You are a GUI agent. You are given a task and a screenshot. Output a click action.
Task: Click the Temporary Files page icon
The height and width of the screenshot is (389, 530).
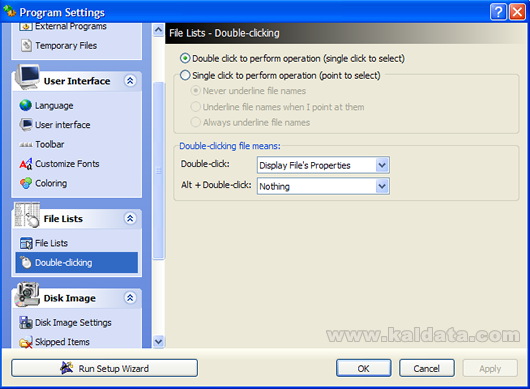click(x=26, y=45)
